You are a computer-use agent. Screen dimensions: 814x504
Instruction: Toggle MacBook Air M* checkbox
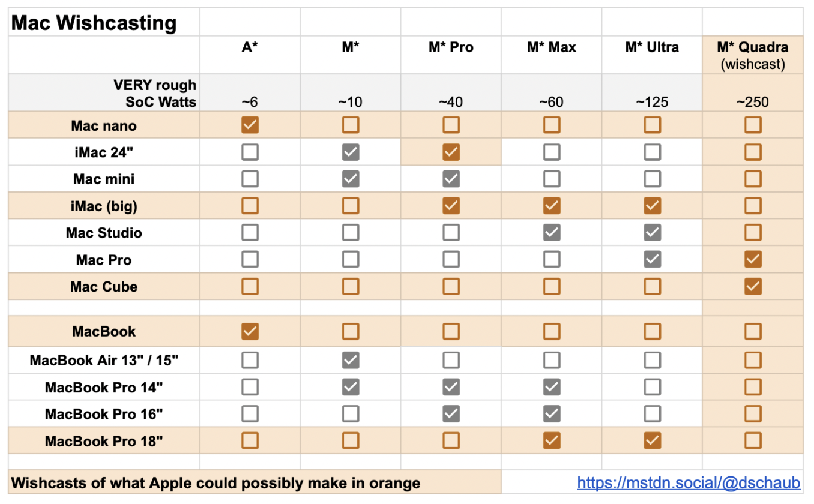coord(351,360)
